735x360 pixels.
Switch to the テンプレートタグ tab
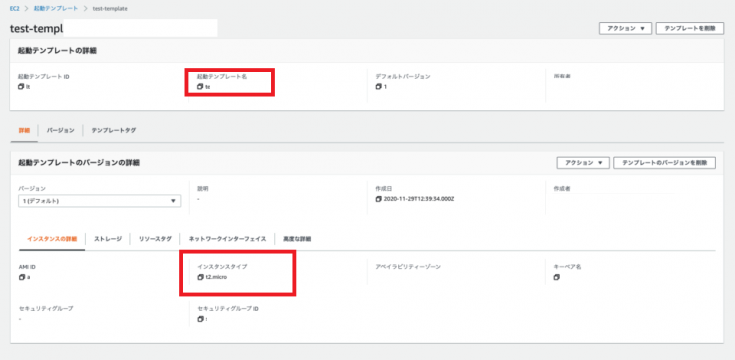pyautogui.click(x=114, y=130)
